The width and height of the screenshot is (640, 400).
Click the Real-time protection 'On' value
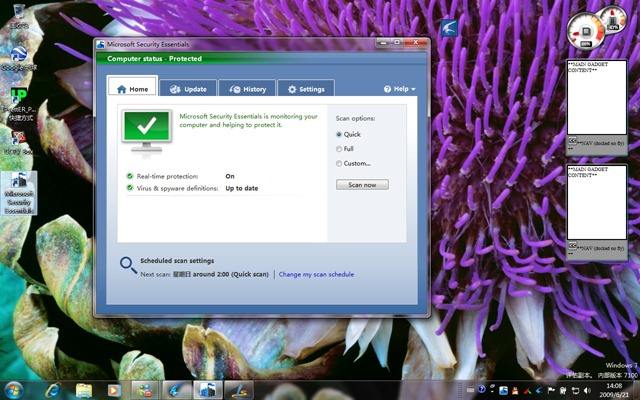click(230, 176)
